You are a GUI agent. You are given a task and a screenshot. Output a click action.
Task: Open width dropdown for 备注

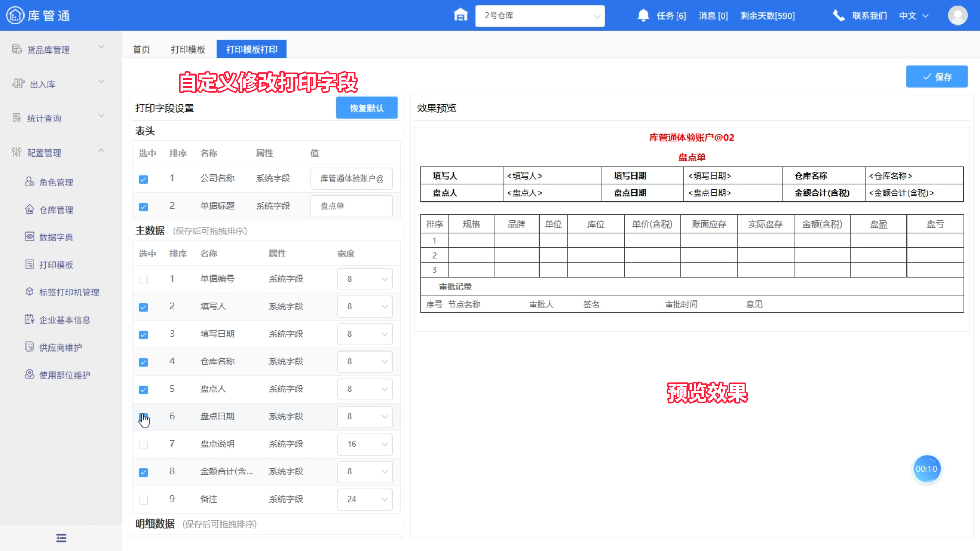tap(365, 499)
